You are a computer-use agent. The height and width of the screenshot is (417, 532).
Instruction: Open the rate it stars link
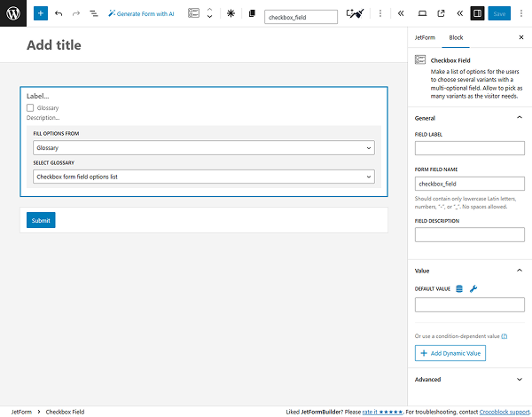coord(382,412)
